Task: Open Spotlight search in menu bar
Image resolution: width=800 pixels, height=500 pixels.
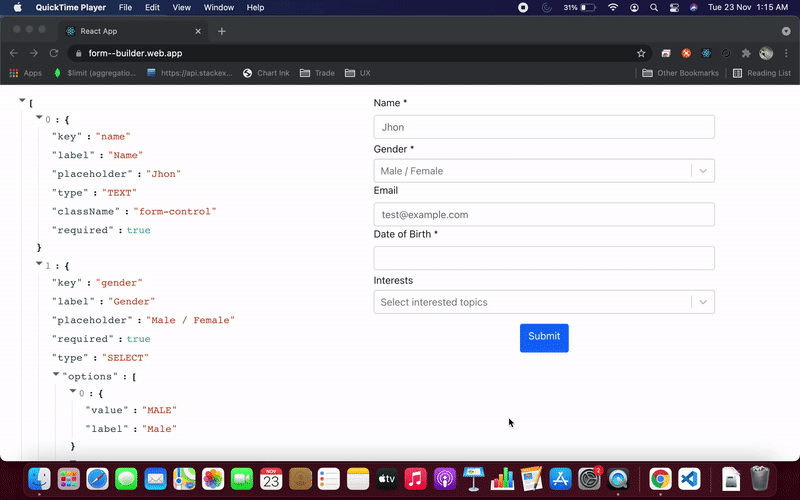Action: pyautogui.click(x=654, y=8)
